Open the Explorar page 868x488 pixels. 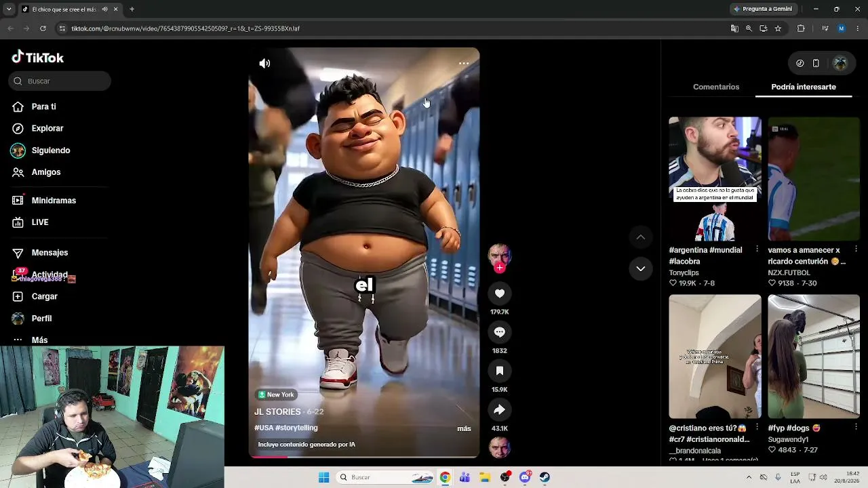pyautogui.click(x=47, y=128)
